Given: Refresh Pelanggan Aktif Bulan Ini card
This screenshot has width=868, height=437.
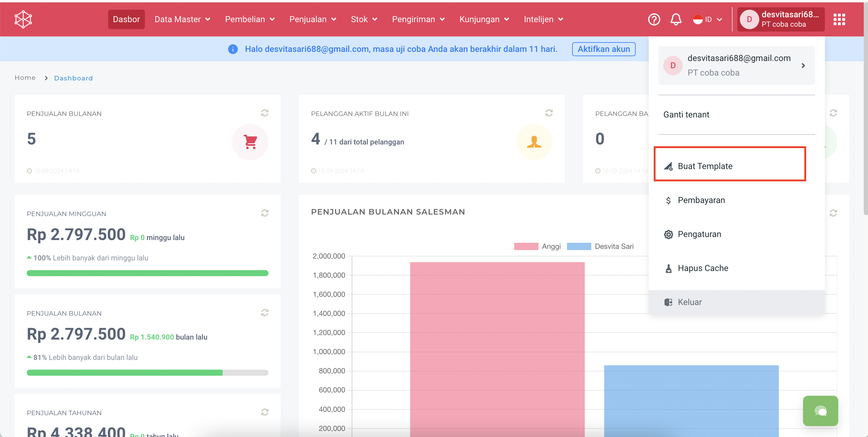Looking at the screenshot, I should point(548,113).
